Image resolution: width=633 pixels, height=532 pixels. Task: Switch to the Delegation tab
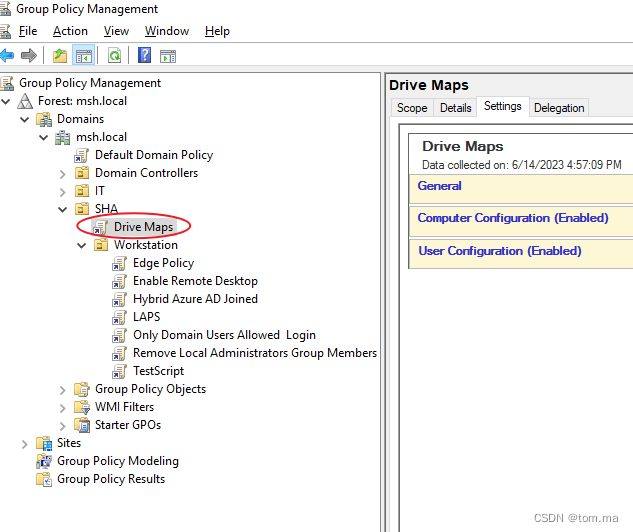click(559, 108)
